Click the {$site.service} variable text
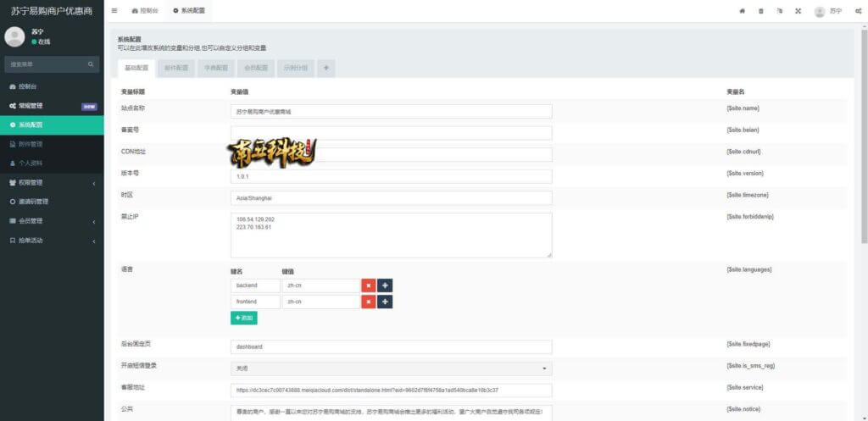 tap(745, 388)
